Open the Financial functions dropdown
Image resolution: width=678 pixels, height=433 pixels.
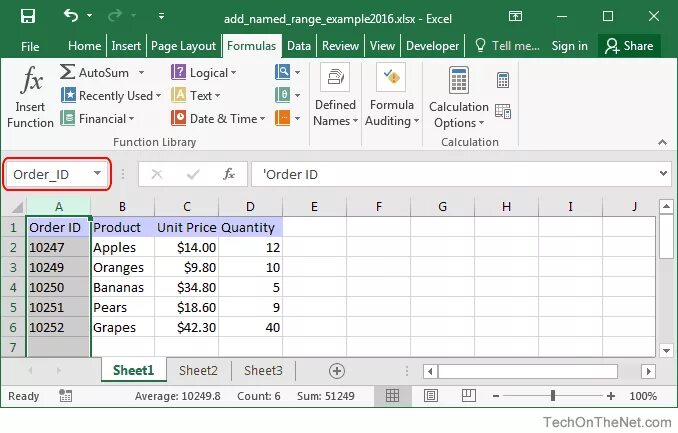point(97,119)
